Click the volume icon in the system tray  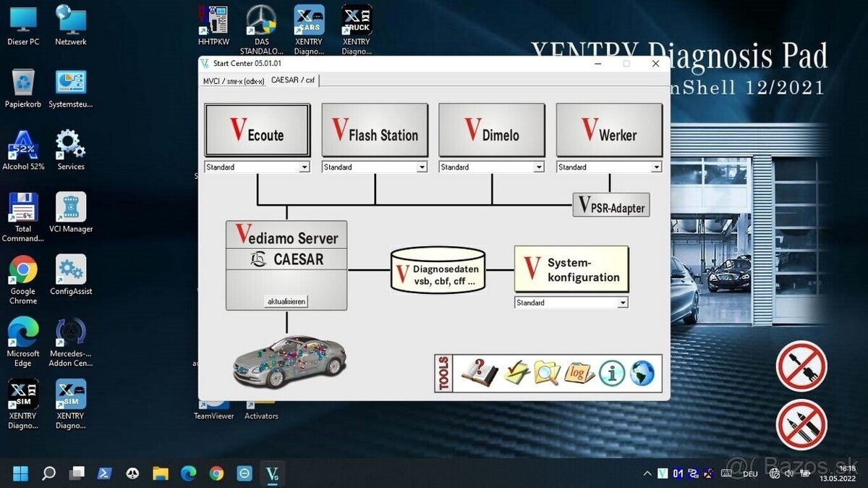pos(788,474)
